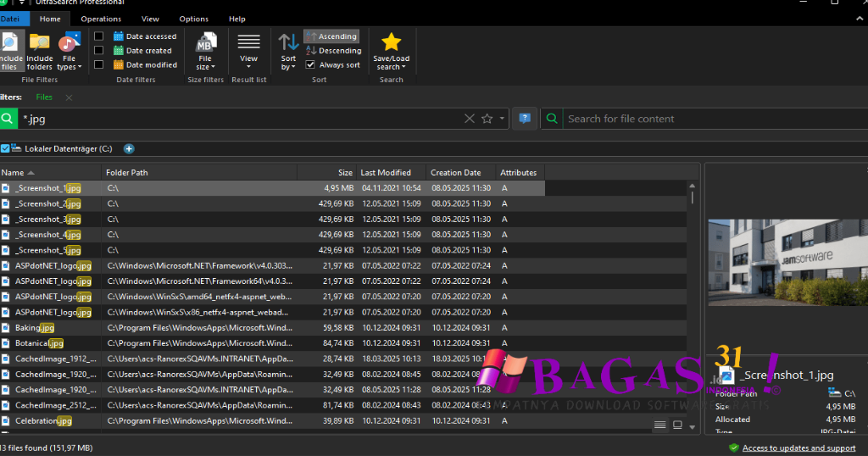868x456 pixels.
Task: Switch to the Home ribbon tab
Action: tap(50, 19)
